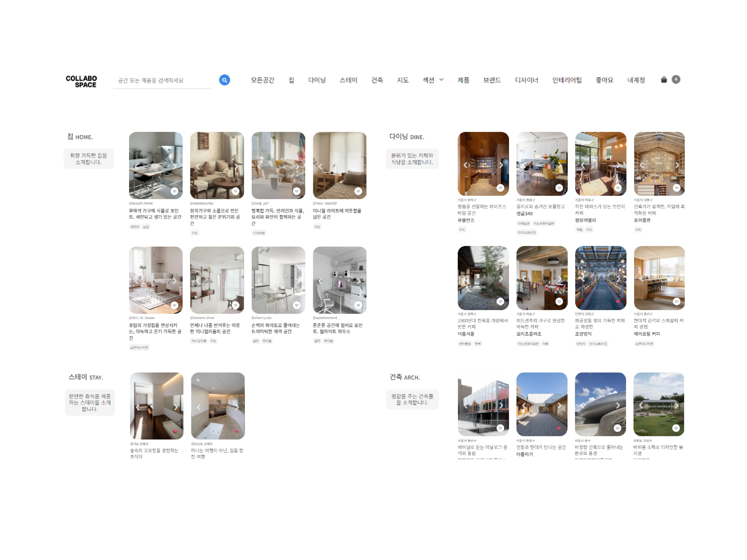Click the blue search magnifier icon

(224, 80)
